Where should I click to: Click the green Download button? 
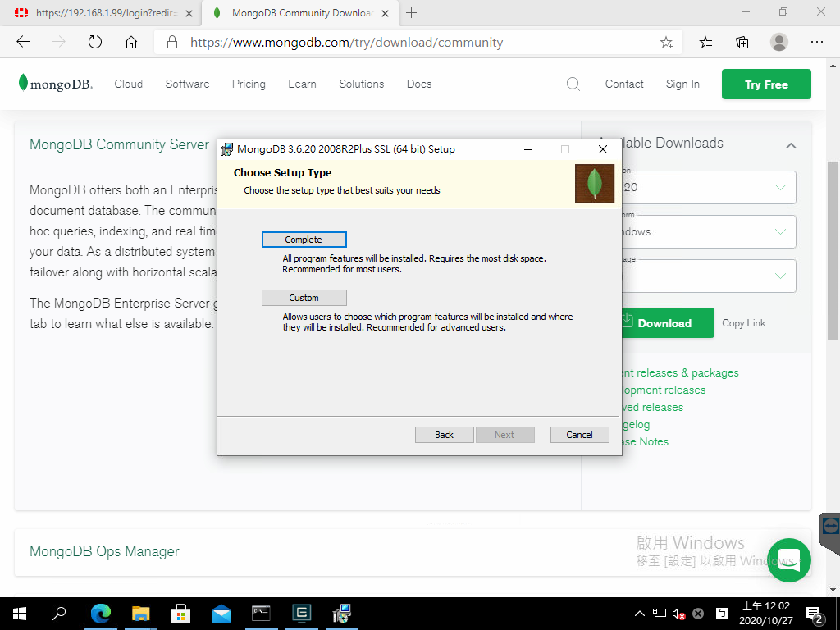[x=668, y=323]
